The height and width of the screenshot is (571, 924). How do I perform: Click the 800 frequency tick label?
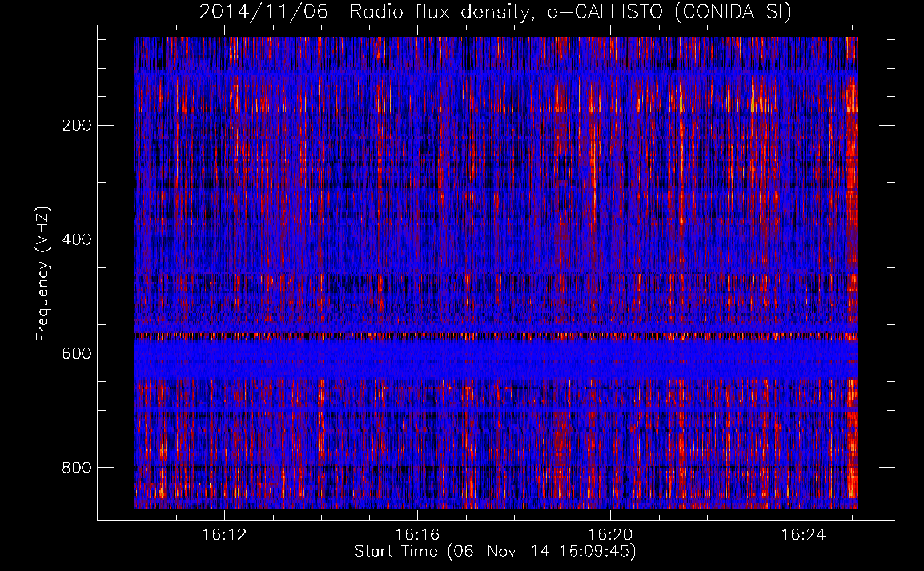point(76,468)
